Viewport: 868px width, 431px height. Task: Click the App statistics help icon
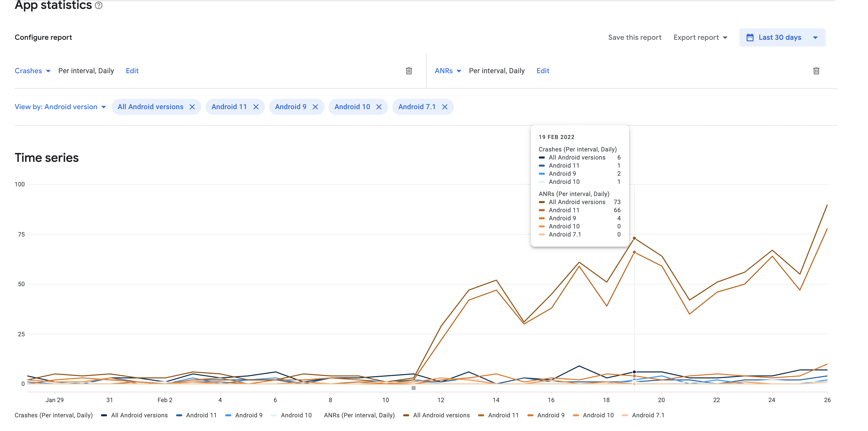point(98,5)
